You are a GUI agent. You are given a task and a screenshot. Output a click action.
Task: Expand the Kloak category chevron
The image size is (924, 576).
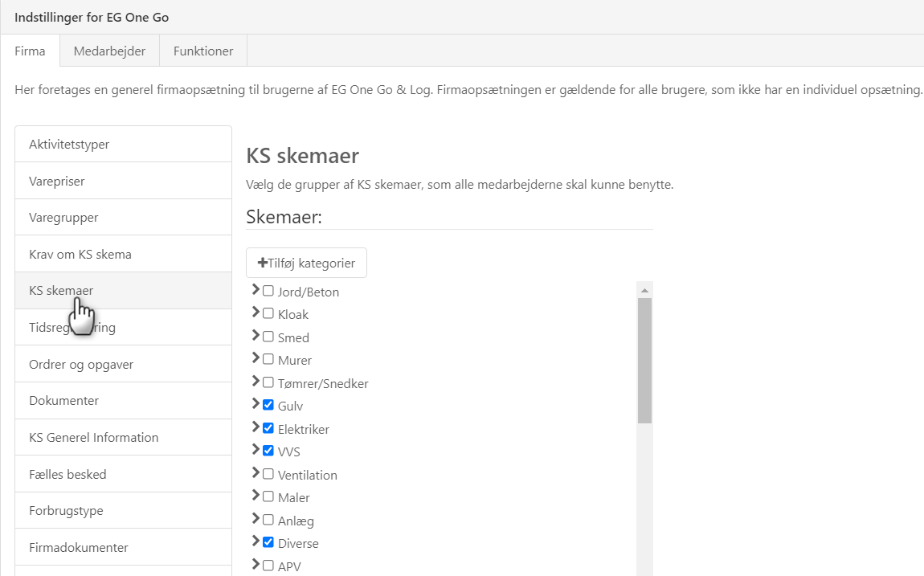point(256,313)
